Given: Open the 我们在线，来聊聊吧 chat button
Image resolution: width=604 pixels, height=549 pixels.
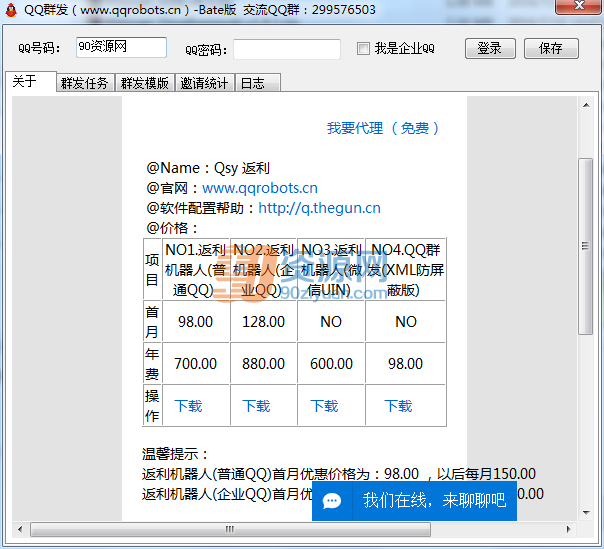Looking at the screenshot, I should pyautogui.click(x=414, y=500).
